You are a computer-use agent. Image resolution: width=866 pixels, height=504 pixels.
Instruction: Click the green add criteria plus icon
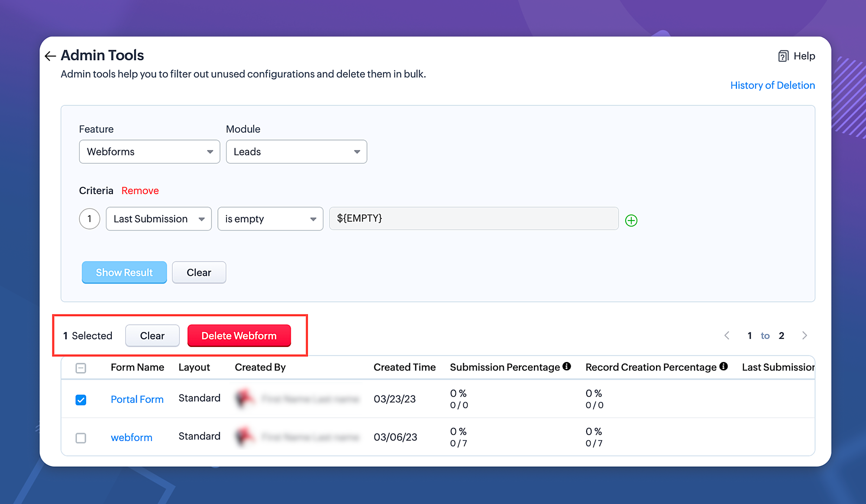click(631, 221)
